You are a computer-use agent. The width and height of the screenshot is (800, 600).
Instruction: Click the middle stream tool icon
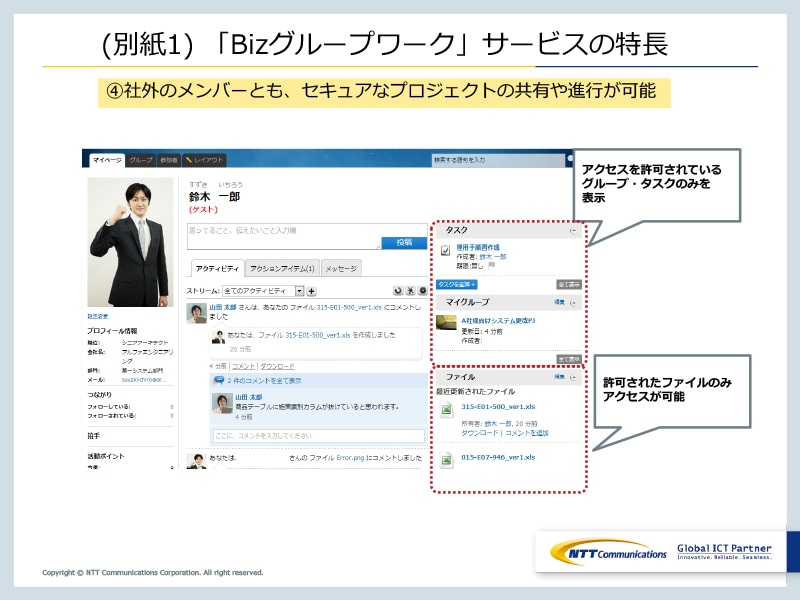pyautogui.click(x=410, y=291)
